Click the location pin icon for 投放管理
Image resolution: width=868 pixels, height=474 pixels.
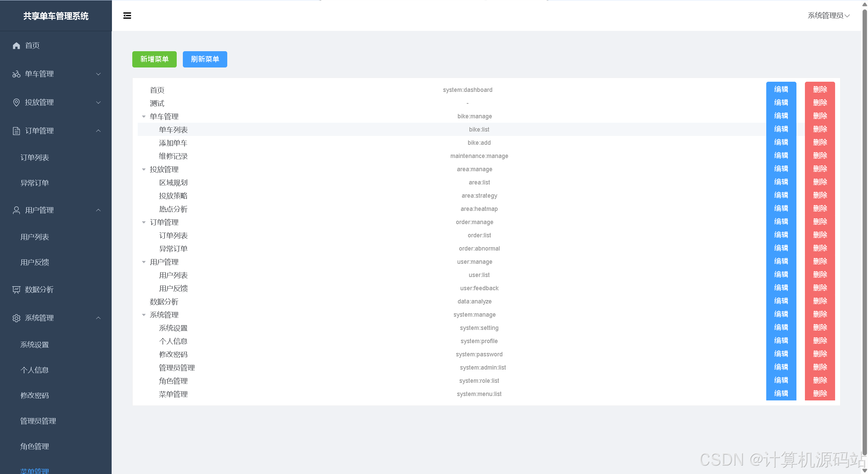16,102
